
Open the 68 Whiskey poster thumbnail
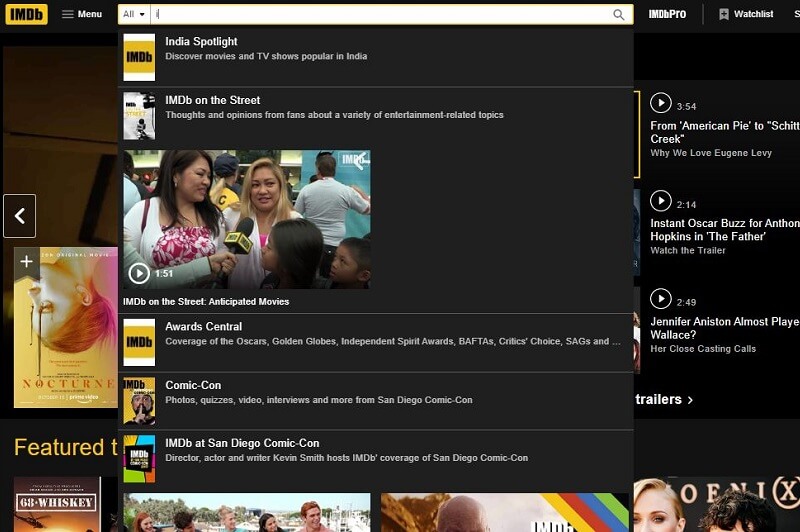click(57, 504)
